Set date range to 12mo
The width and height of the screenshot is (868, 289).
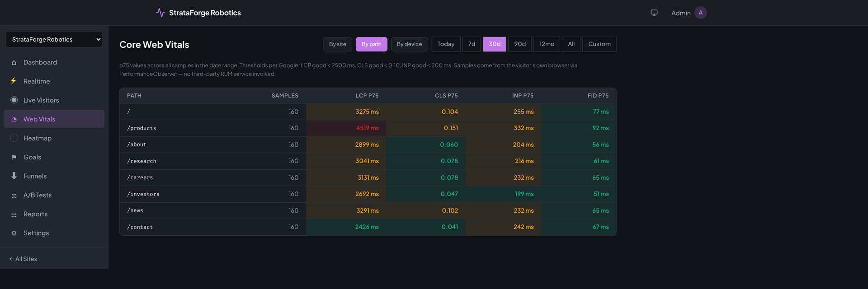pyautogui.click(x=547, y=44)
